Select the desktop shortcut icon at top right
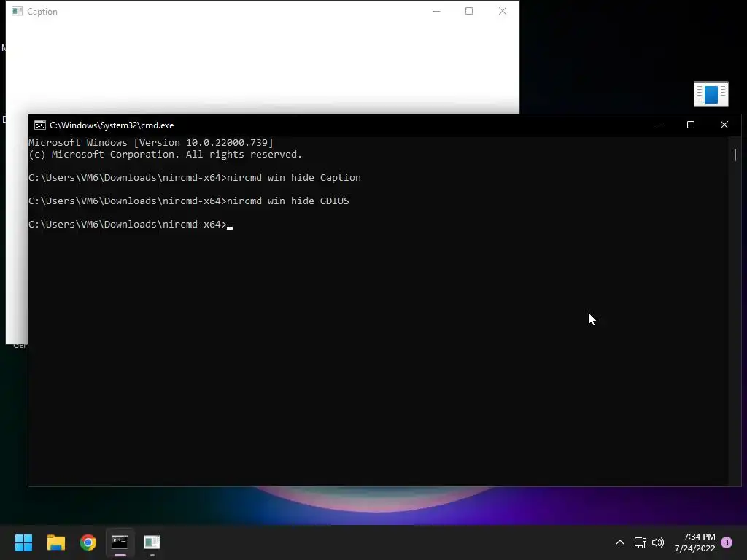 (711, 94)
